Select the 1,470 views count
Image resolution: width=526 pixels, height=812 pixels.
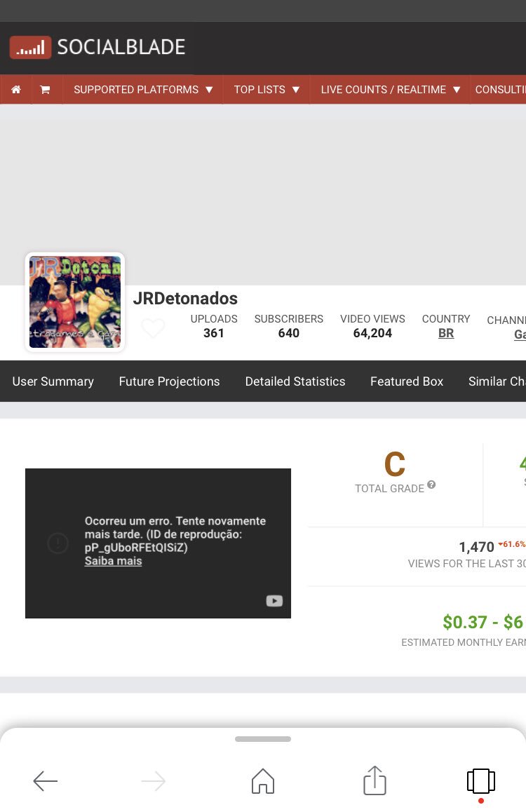(x=476, y=547)
